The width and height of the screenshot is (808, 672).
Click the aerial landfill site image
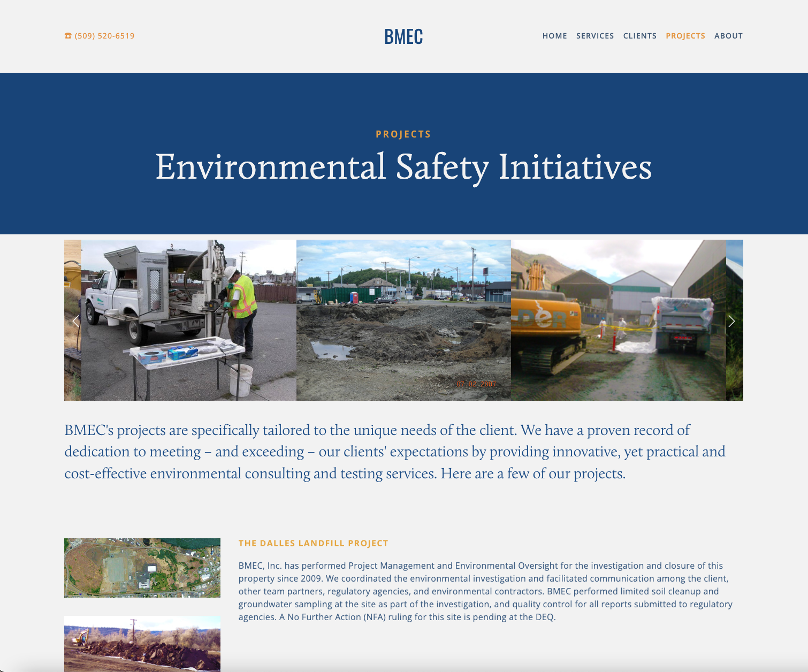pos(142,568)
